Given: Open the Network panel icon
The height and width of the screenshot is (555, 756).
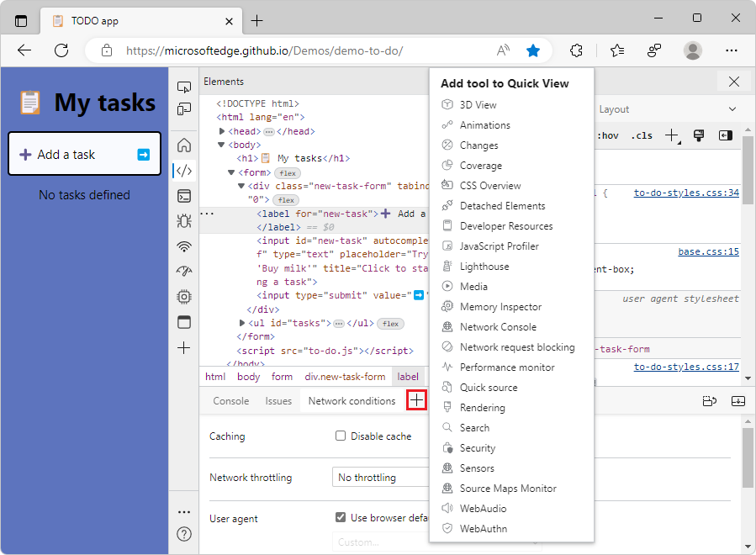Looking at the screenshot, I should pos(183,246).
